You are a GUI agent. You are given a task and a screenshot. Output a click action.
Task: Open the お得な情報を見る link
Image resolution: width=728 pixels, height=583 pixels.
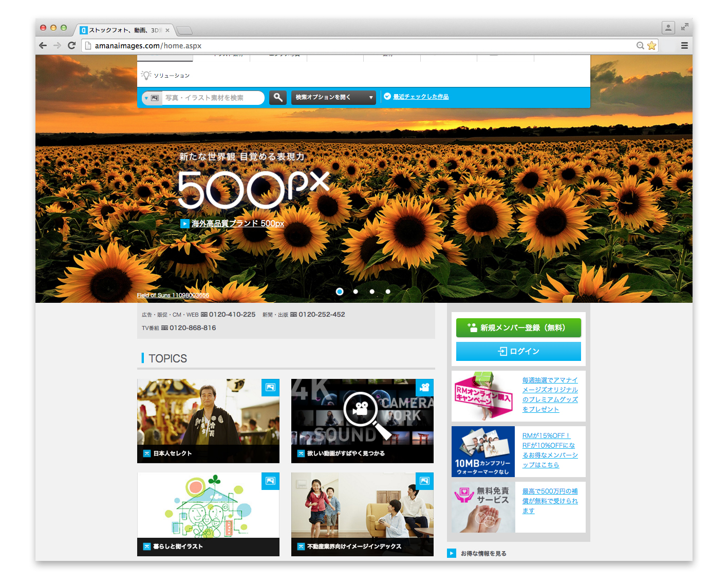pos(483,554)
